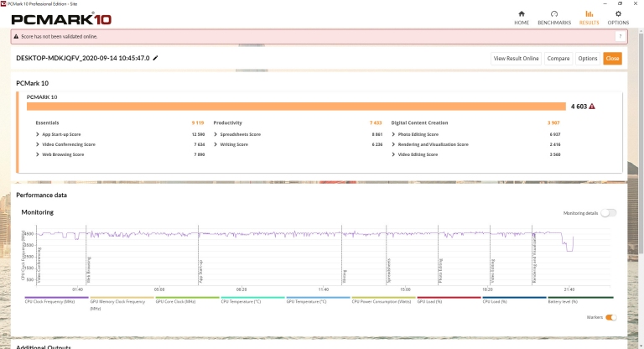Click the Performance data heading
Screen dimensions: 644x349
click(x=41, y=195)
